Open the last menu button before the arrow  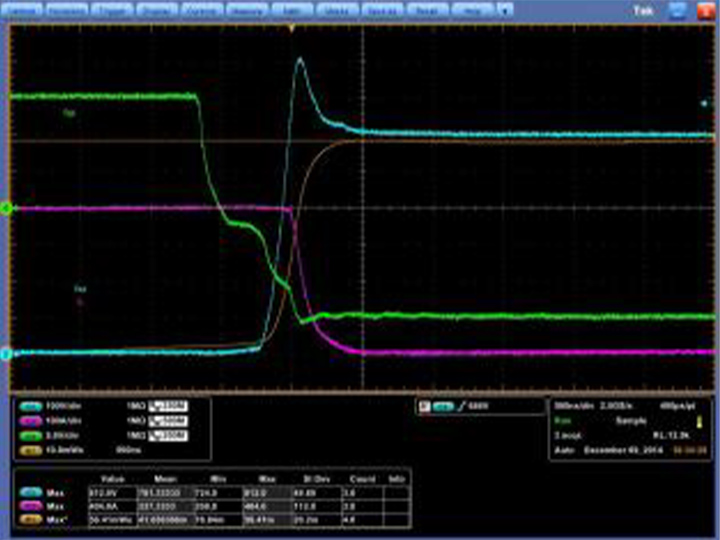(x=472, y=9)
